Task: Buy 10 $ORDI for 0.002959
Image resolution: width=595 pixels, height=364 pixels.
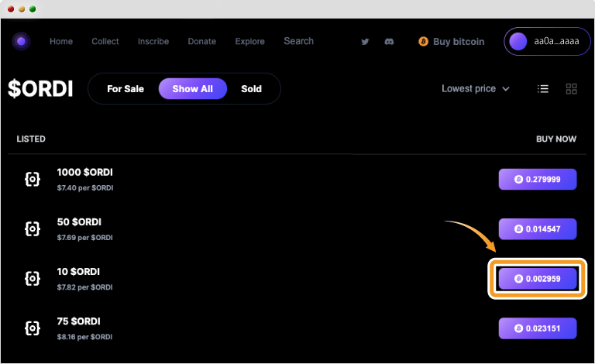Action: (538, 279)
